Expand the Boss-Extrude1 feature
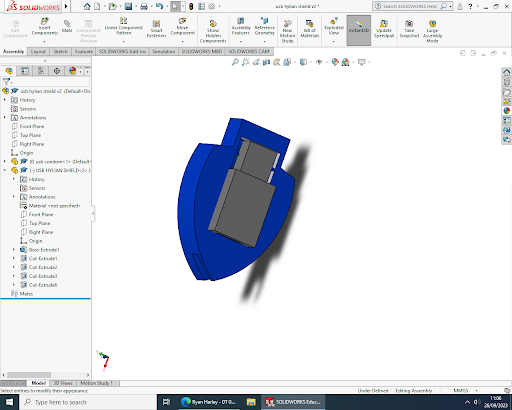This screenshot has height=410, width=512. tap(14, 250)
